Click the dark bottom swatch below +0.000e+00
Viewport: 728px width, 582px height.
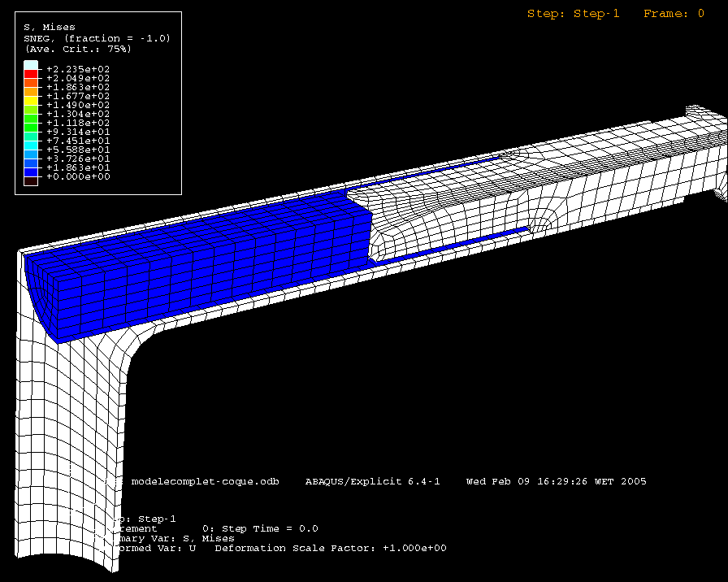[31, 181]
